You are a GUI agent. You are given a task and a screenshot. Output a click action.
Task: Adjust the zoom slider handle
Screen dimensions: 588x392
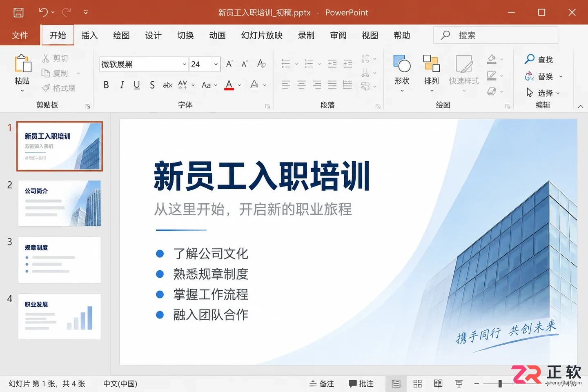500,383
